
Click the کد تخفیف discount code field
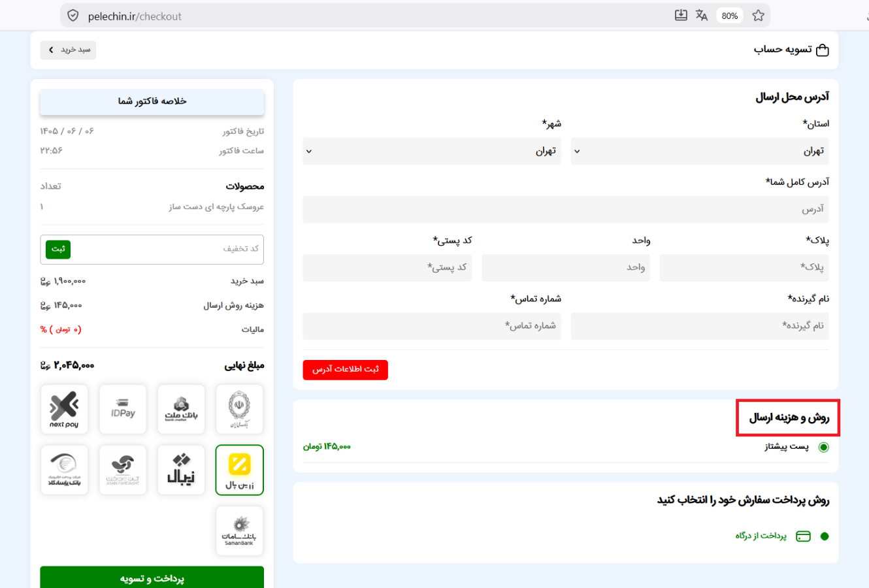pyautogui.click(x=167, y=249)
